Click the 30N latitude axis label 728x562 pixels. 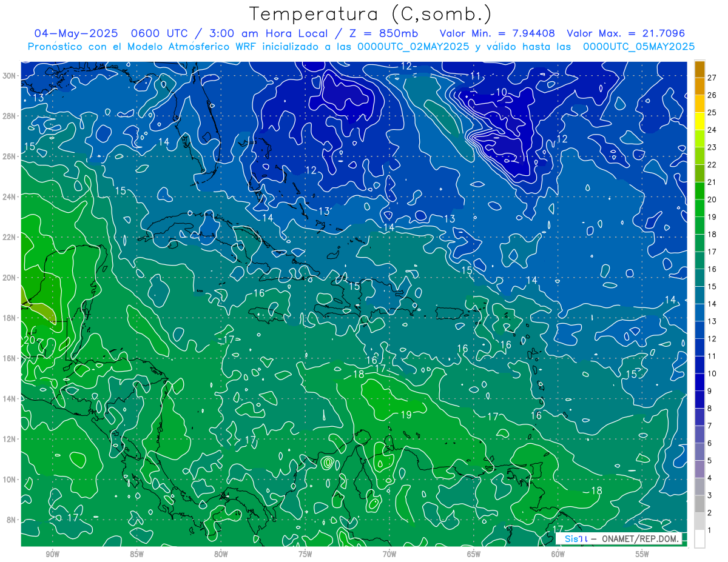point(10,76)
